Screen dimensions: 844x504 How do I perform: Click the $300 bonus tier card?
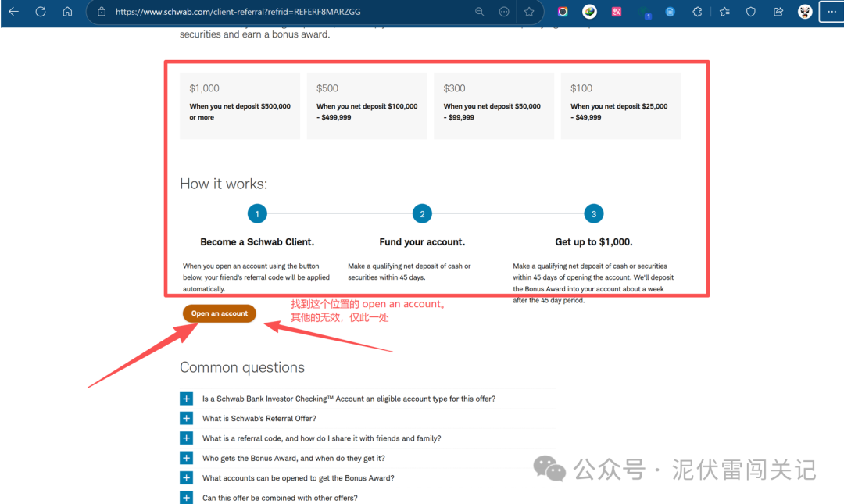click(494, 106)
